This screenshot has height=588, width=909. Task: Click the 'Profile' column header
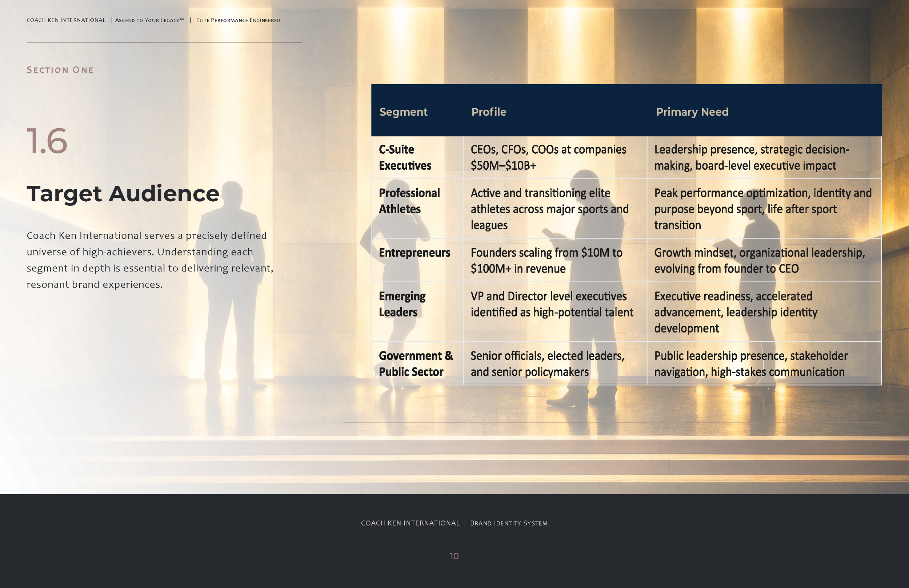pos(489,112)
